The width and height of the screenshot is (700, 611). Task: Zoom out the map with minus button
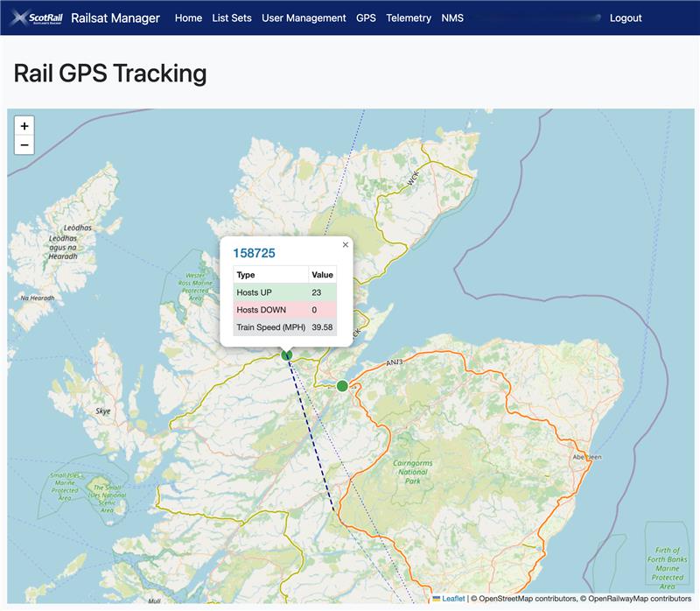[24, 144]
